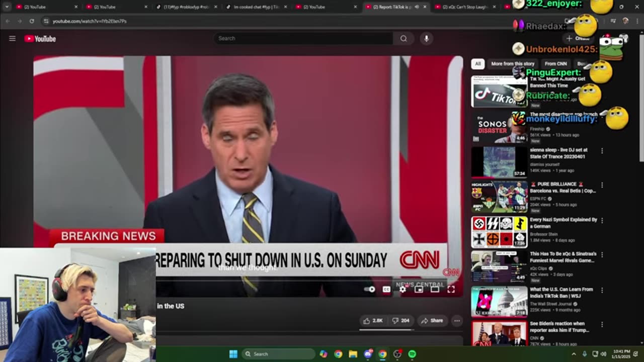The width and height of the screenshot is (644, 362).
Task: Open video player settings gear
Action: (403, 289)
